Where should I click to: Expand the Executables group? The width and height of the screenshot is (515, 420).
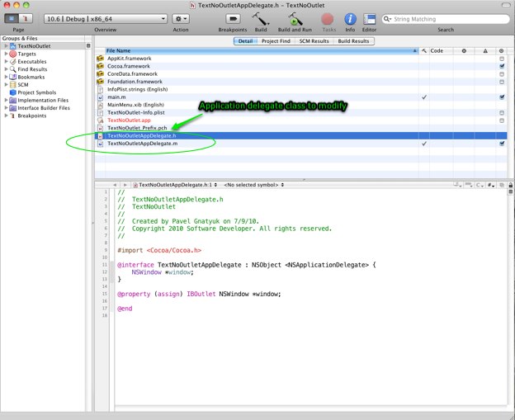click(x=6, y=61)
